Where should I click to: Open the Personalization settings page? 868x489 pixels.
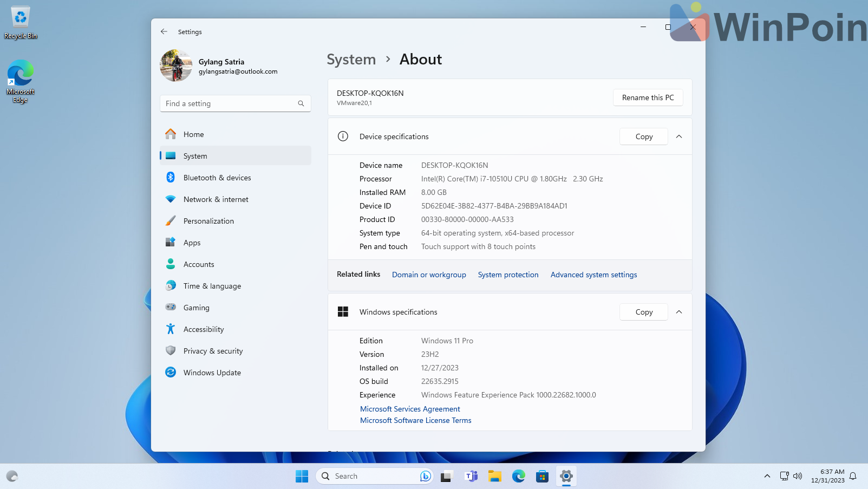[x=208, y=221]
